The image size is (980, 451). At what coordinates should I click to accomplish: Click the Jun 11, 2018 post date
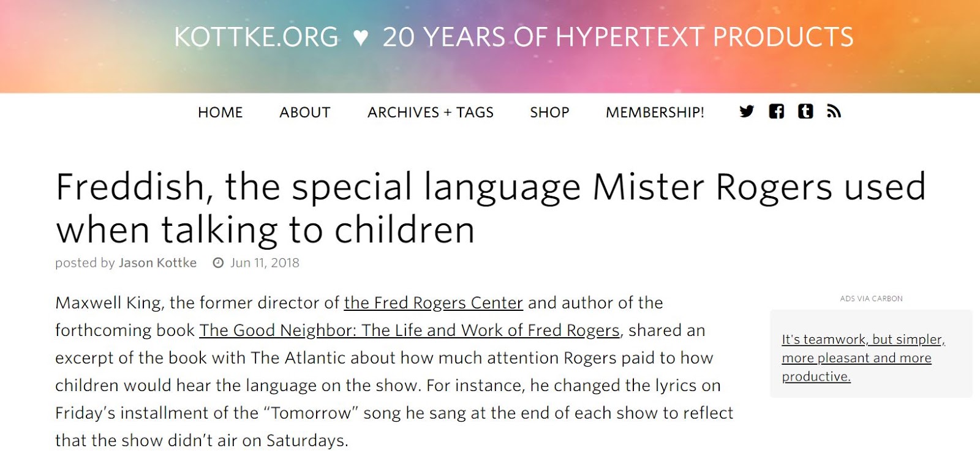[x=265, y=263]
